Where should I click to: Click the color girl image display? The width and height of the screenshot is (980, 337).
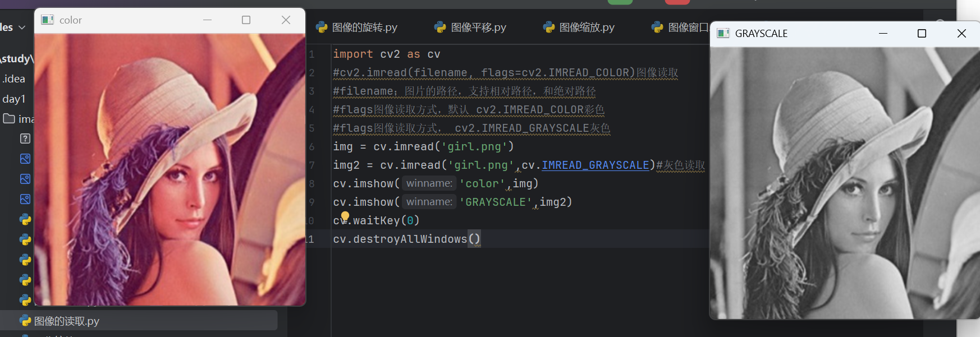click(170, 169)
